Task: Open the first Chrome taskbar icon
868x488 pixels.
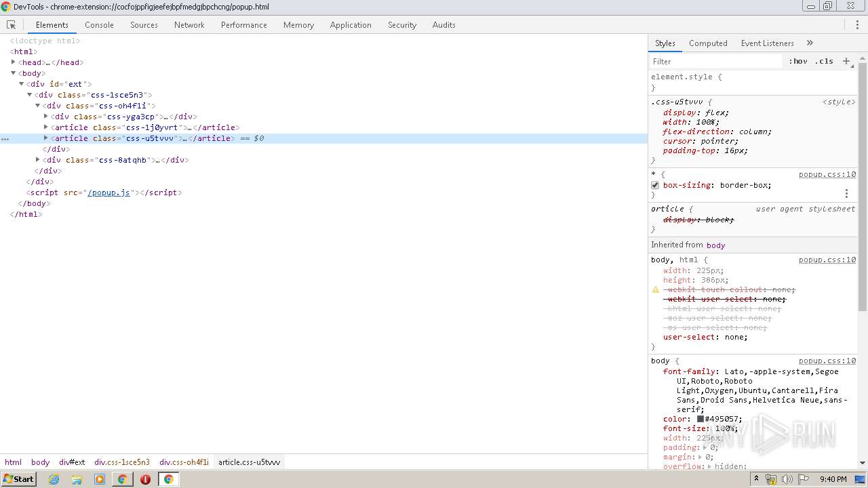Action: pos(122,479)
